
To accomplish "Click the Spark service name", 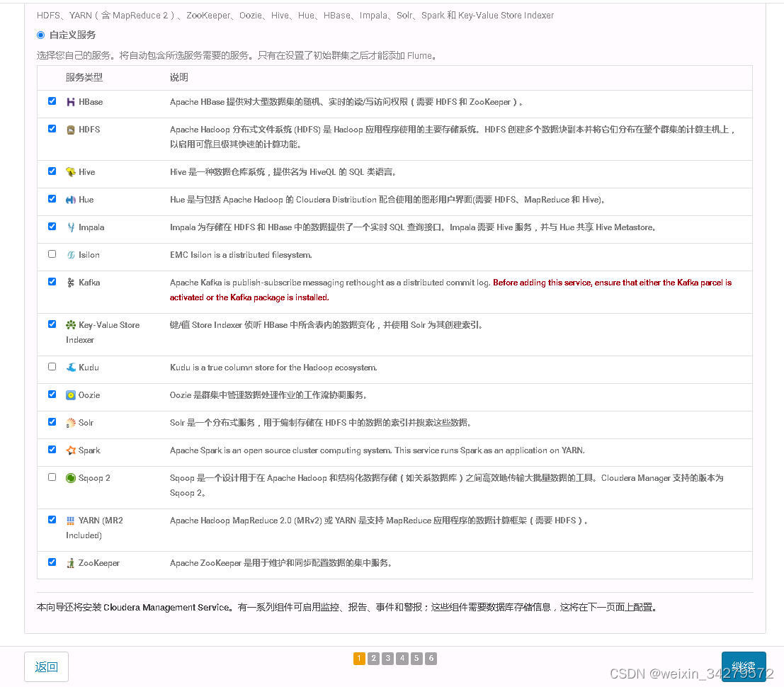I will coord(89,450).
